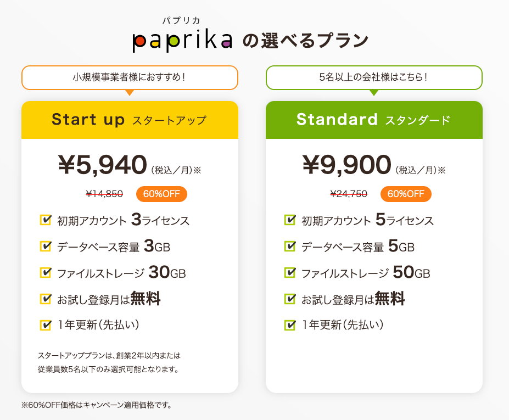Click the strikethrough ¥24,750 original price

(x=349, y=194)
